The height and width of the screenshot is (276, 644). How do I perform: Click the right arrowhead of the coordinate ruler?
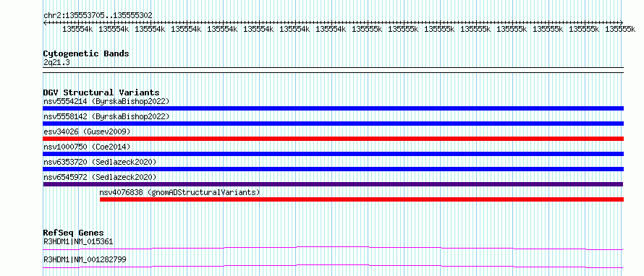(621, 23)
